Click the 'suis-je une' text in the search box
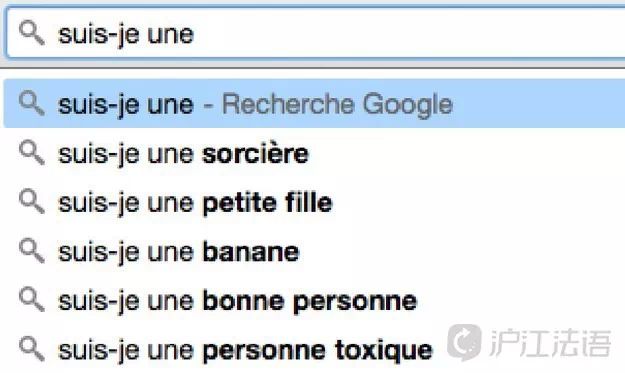625x373 pixels. click(x=126, y=34)
